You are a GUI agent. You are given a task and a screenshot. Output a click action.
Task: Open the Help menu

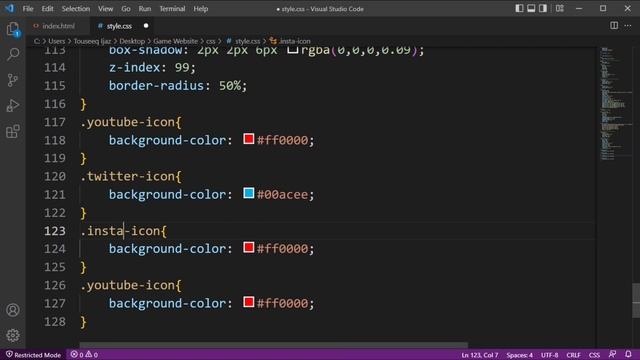click(x=200, y=9)
